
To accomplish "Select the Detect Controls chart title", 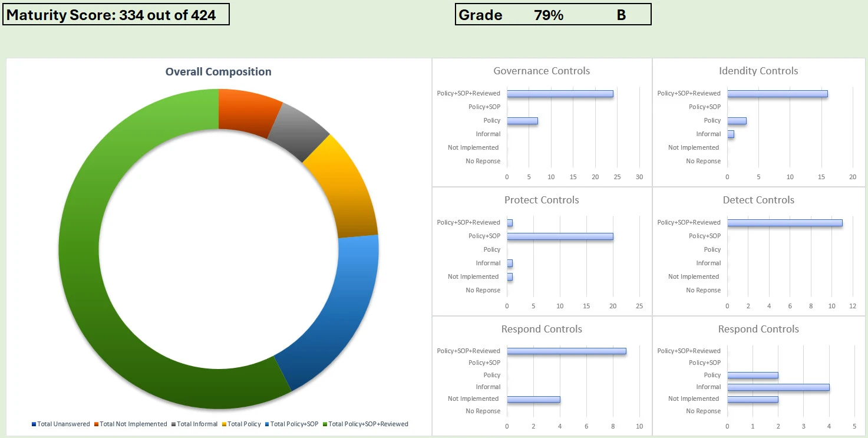I will [758, 200].
